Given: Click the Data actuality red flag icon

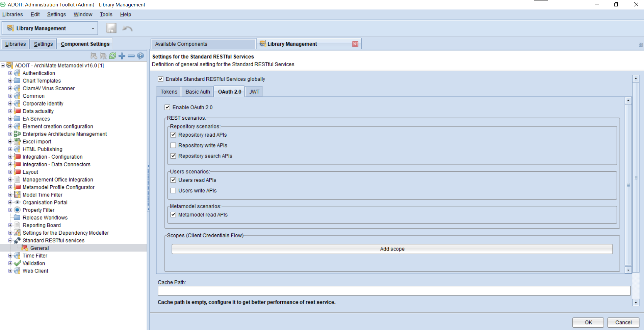Looking at the screenshot, I should click(17, 111).
